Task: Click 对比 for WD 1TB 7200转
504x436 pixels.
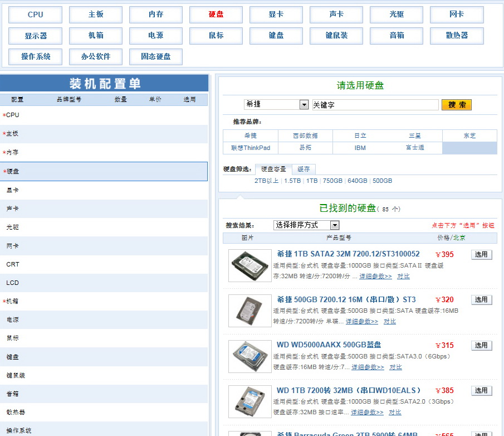Action: (395, 412)
